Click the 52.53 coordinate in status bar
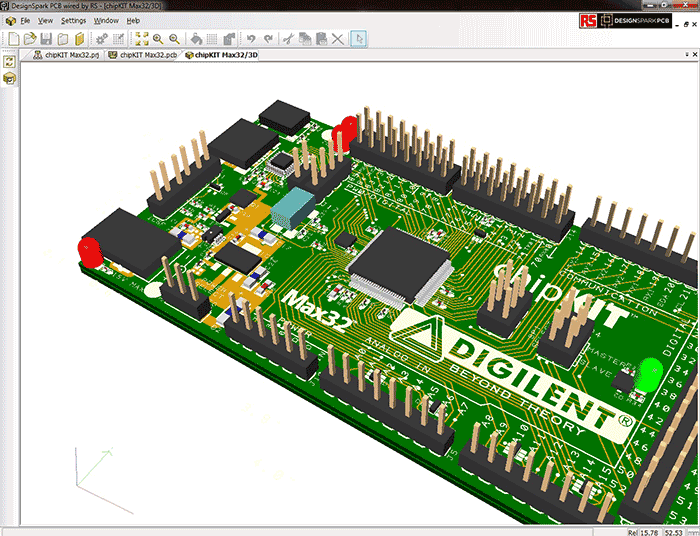 click(674, 532)
